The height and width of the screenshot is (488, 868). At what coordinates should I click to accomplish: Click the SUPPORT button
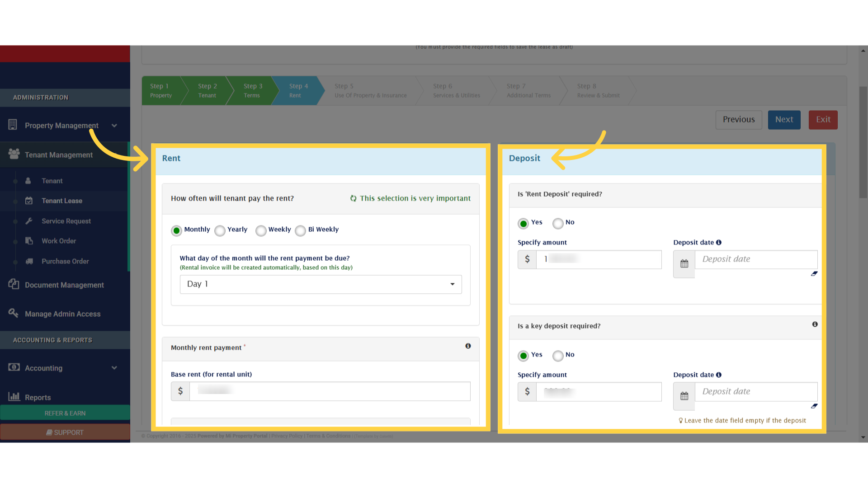tap(65, 432)
